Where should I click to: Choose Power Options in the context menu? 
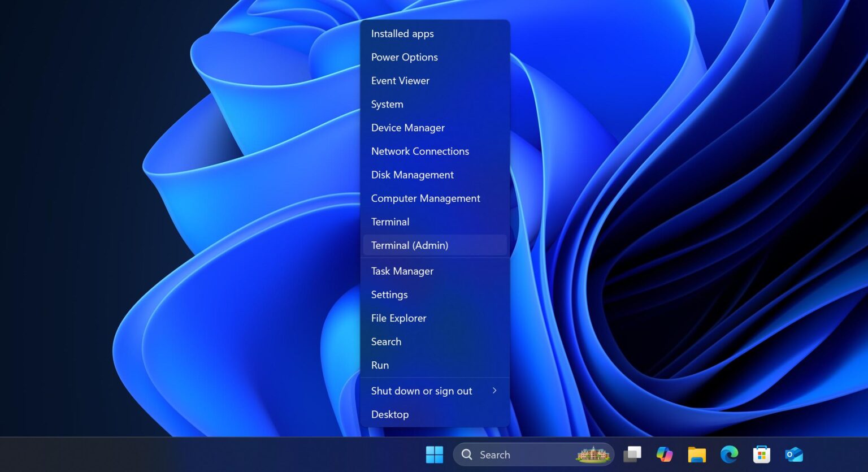[x=405, y=57]
